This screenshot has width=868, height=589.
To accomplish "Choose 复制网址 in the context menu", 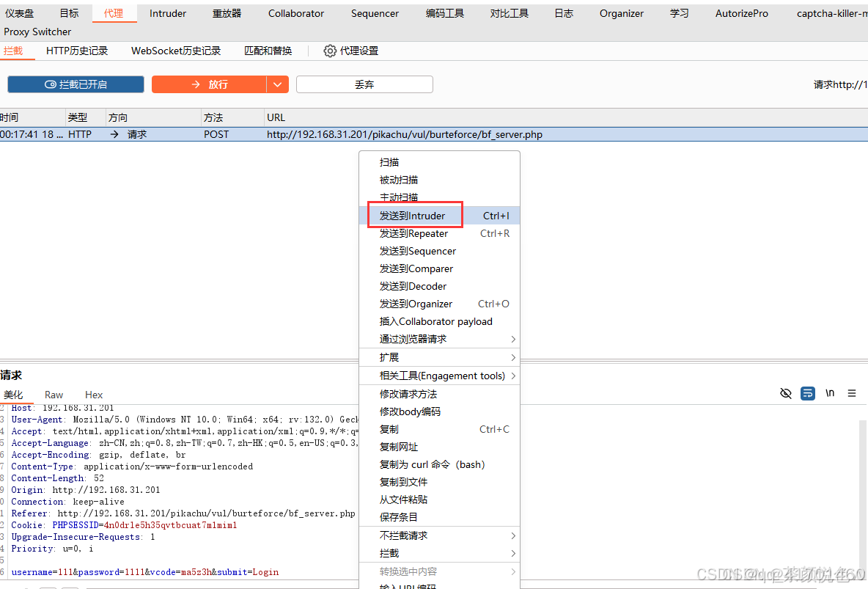I will pos(440,447).
